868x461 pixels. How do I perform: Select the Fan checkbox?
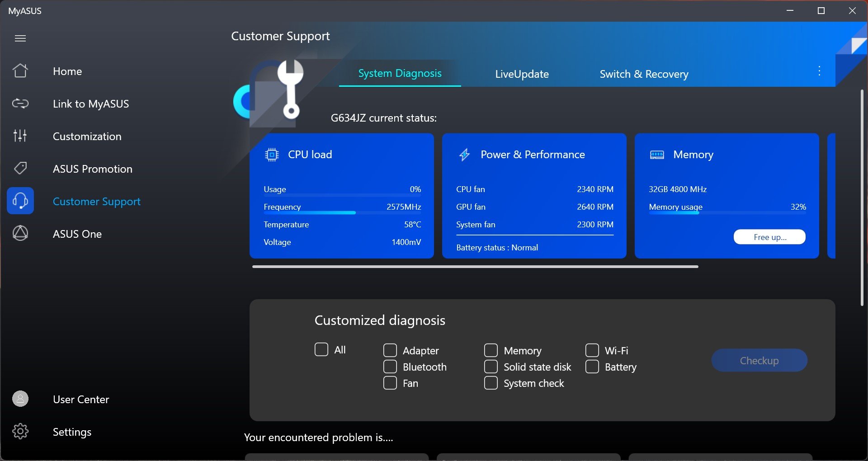click(390, 383)
